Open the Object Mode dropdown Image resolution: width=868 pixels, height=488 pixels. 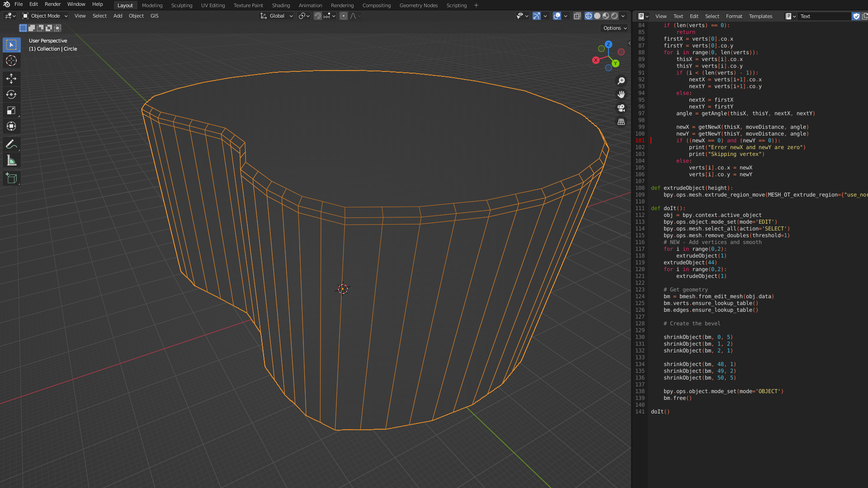(x=45, y=16)
